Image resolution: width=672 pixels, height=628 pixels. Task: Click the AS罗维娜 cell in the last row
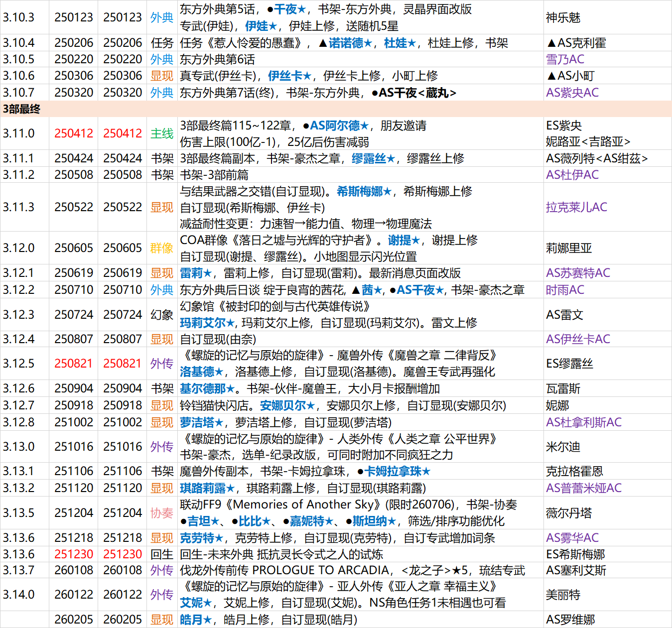click(570, 620)
